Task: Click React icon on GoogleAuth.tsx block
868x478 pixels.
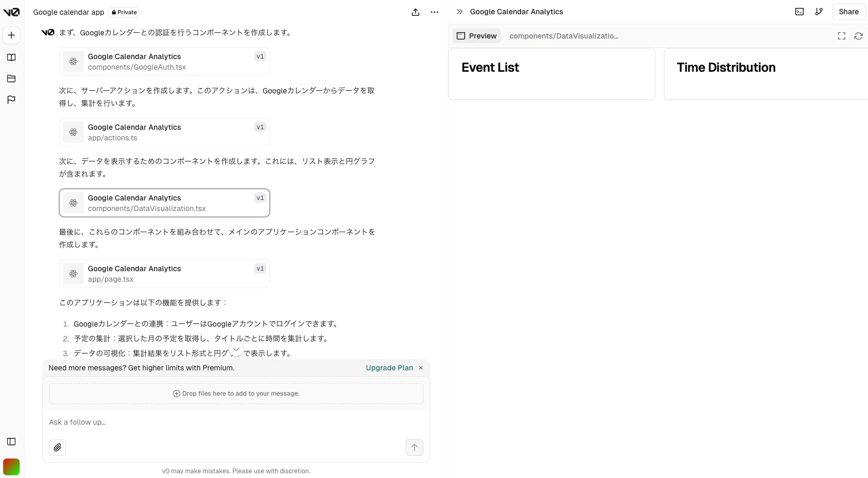Action: point(73,62)
